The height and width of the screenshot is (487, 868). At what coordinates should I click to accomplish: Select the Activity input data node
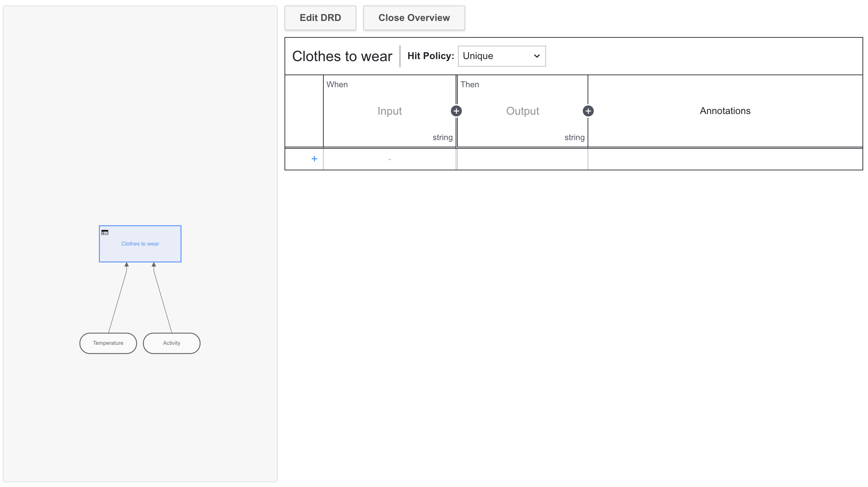(x=171, y=343)
